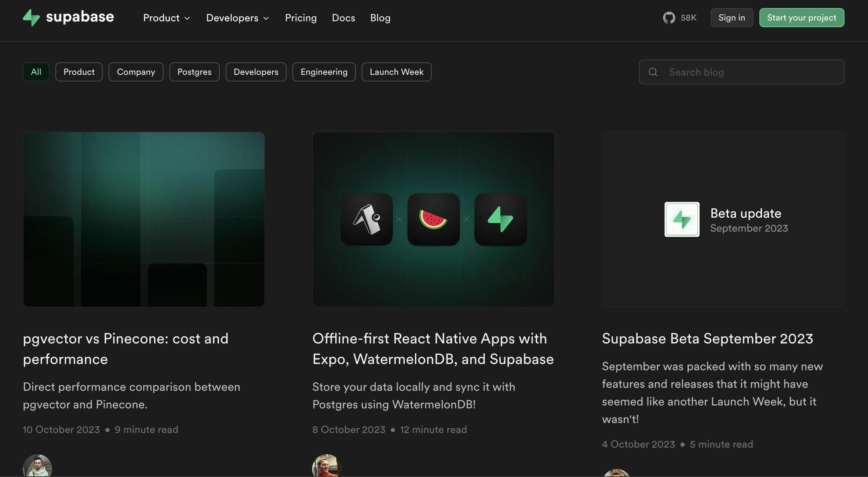Viewport: 868px width, 477px height.
Task: Filter blog by Engineering category
Action: pyautogui.click(x=324, y=72)
